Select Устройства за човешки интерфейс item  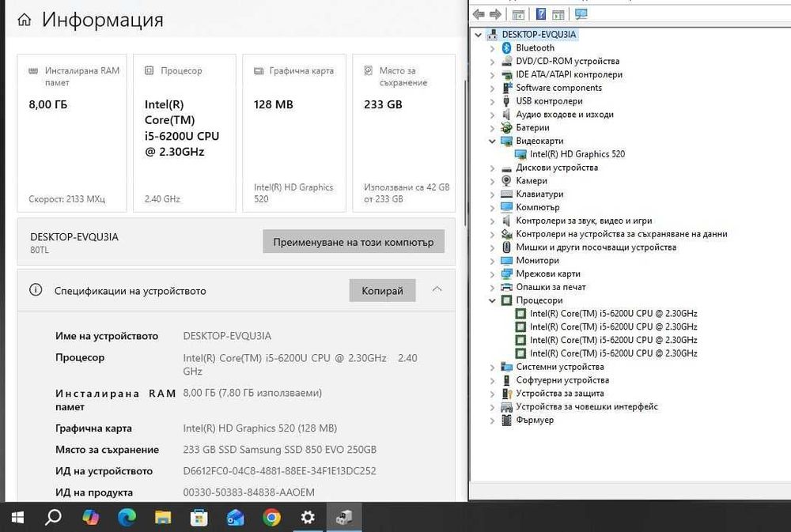pos(587,406)
